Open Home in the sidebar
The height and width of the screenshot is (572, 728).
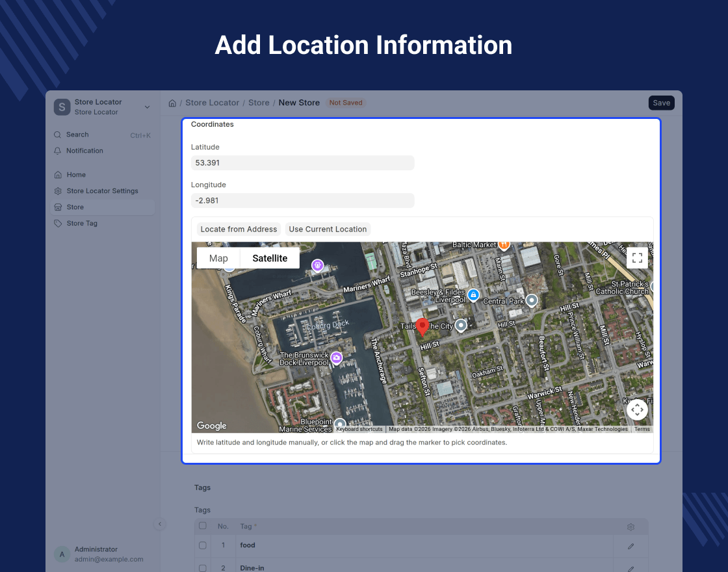click(103, 175)
